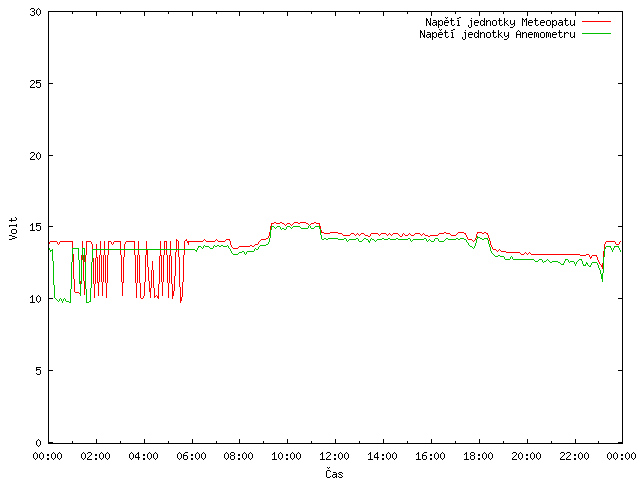Click the x-axis label '04:00'
The height and width of the screenshot is (480, 640).
(x=143, y=456)
